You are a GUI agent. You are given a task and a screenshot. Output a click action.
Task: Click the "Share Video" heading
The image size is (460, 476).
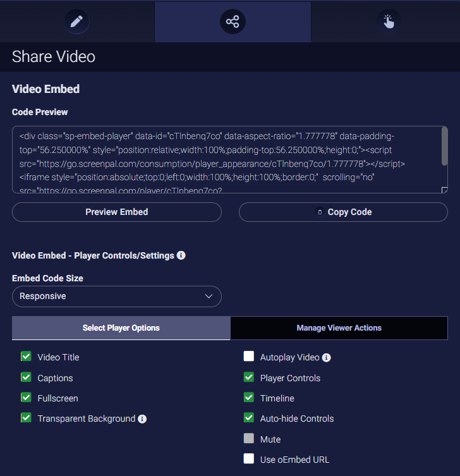pyautogui.click(x=54, y=57)
